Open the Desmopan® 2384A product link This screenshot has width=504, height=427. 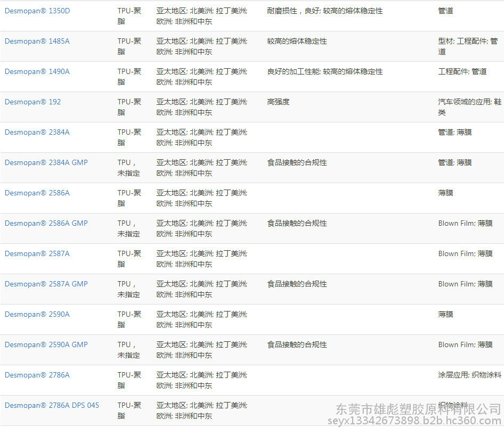pos(37,133)
